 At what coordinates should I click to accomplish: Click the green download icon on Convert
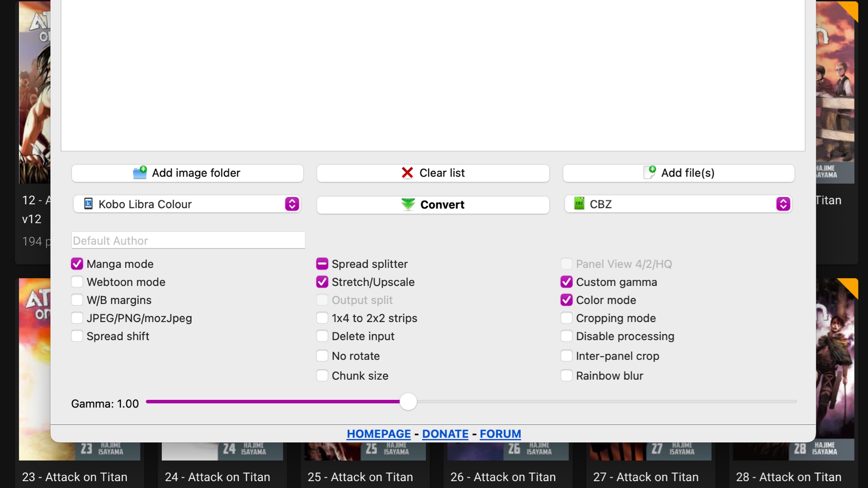pyautogui.click(x=408, y=204)
